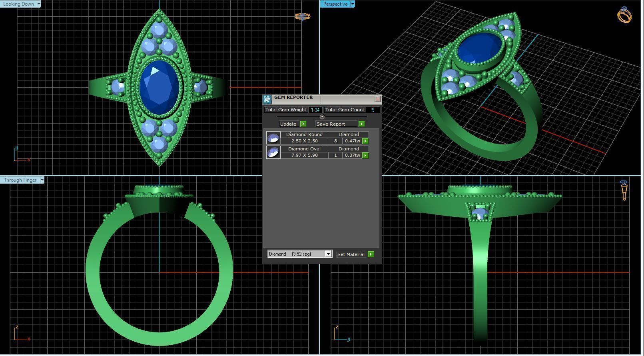The width and height of the screenshot is (644, 356).
Task: Open the Perspective viewport dropdown arrow
Action: click(352, 4)
